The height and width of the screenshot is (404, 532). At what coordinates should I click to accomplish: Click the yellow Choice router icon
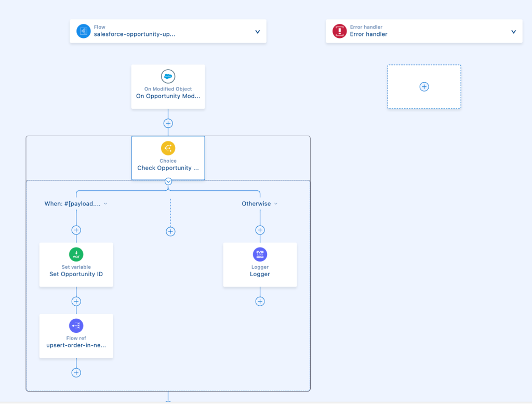pos(168,148)
